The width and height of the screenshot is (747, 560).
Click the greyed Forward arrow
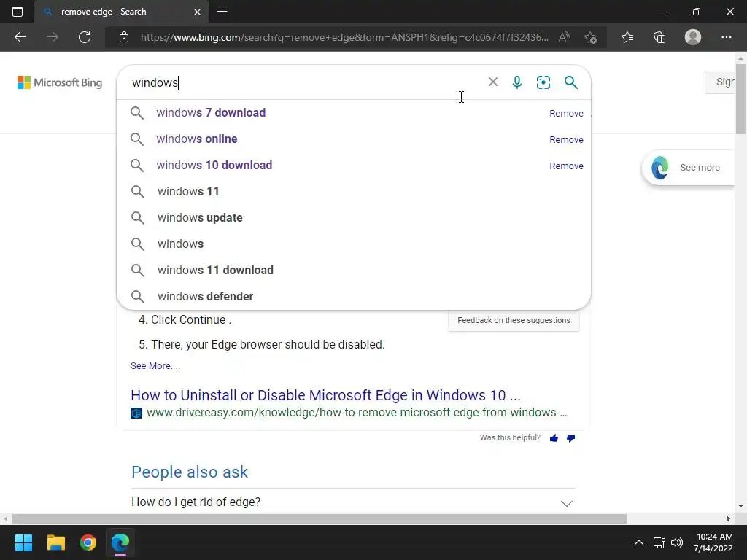(x=53, y=37)
